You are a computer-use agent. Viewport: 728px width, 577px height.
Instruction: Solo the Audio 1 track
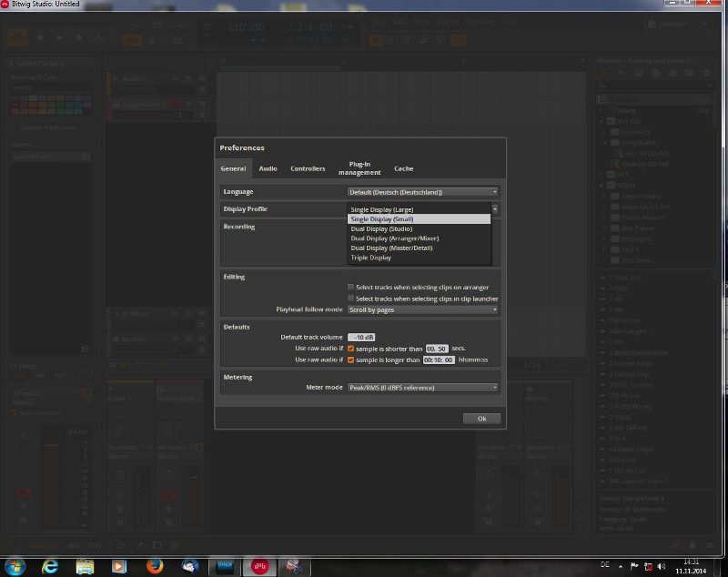188,78
